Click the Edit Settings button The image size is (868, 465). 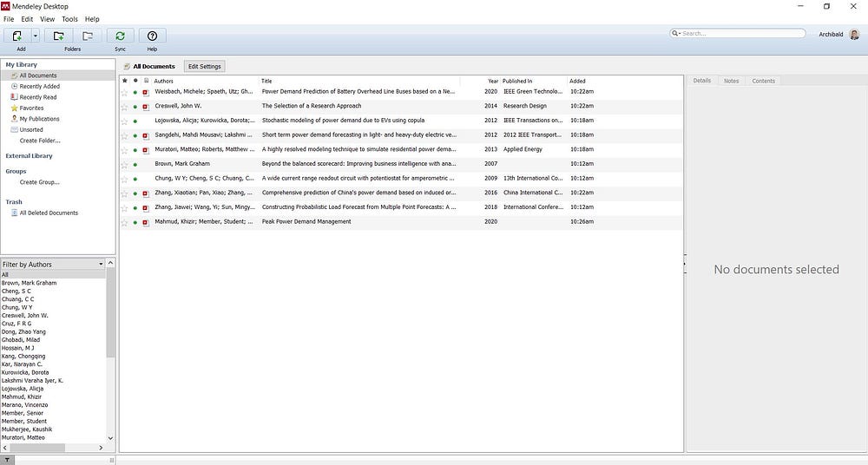point(205,66)
